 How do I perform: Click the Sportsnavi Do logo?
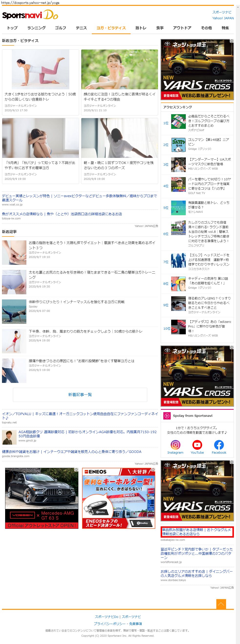[x=30, y=15]
